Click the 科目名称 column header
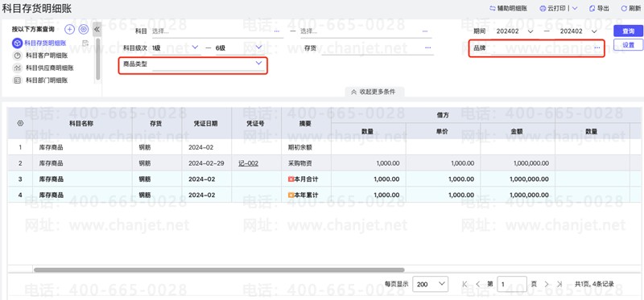This screenshot has width=644, height=300. (83, 123)
